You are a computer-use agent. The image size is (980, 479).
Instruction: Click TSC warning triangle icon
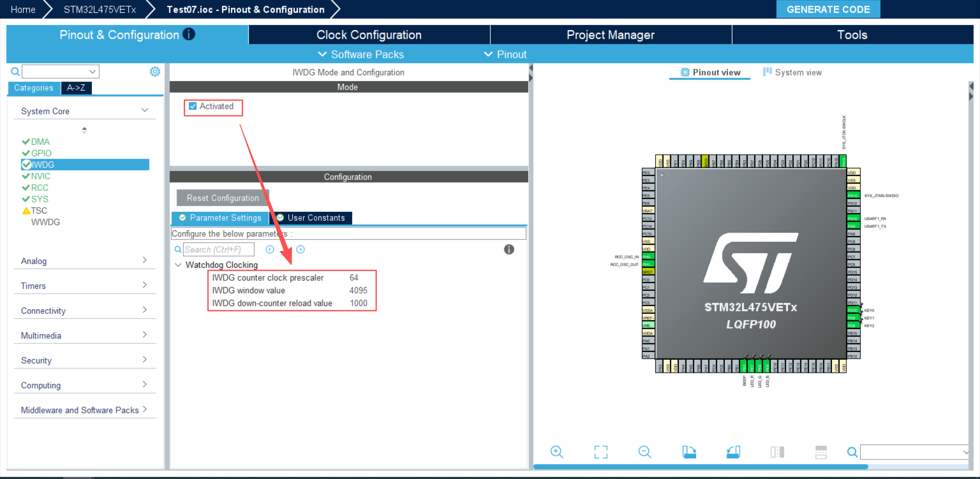[x=26, y=211]
